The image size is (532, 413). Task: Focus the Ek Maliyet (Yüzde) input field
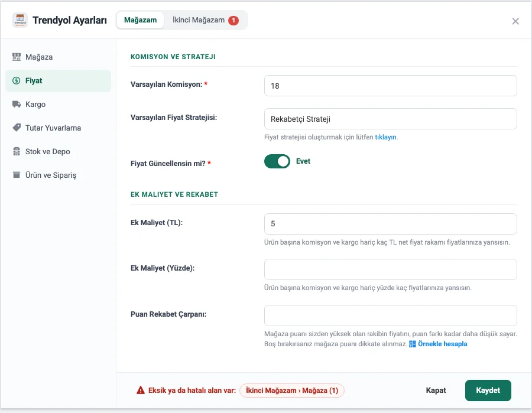pos(390,269)
